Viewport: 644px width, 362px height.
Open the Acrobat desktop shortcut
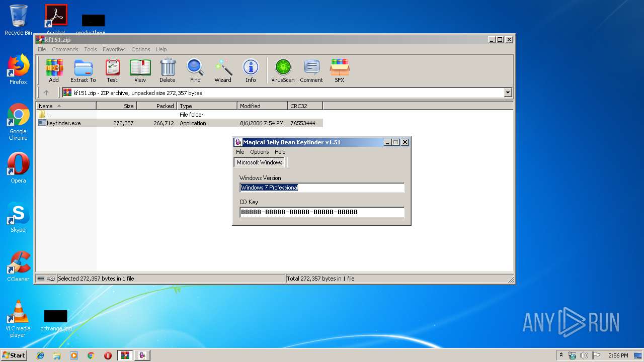56,19
